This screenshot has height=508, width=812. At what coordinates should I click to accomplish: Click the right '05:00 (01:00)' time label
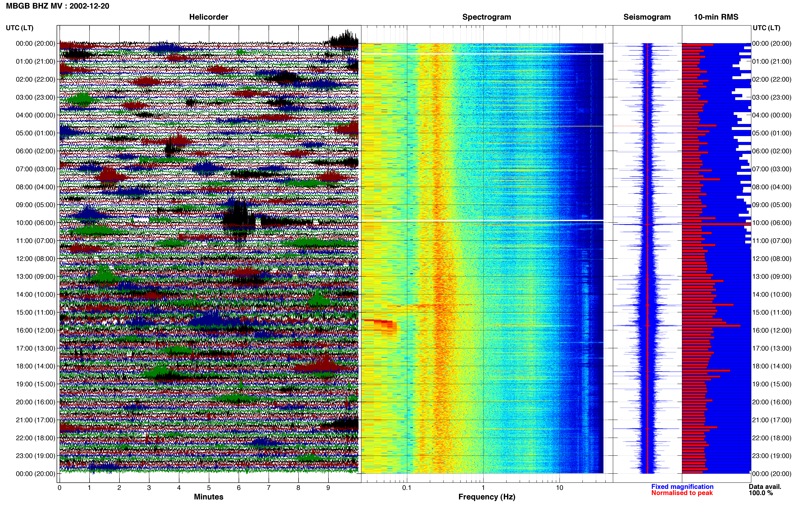[772, 133]
